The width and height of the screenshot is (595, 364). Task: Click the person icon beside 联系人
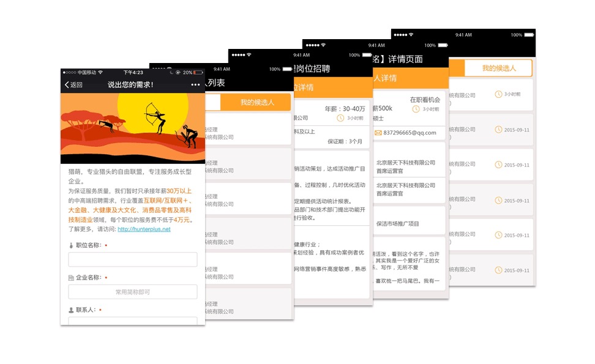click(71, 310)
